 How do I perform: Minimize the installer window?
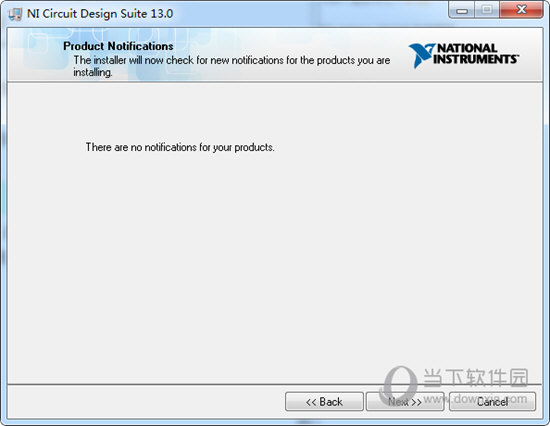[462, 10]
